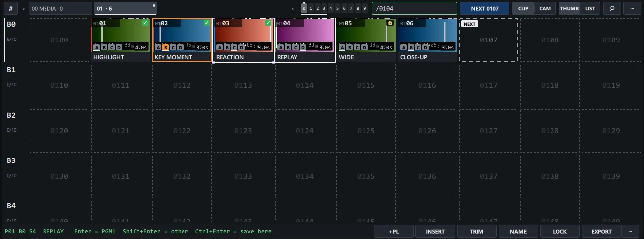The width and height of the screenshot is (644, 239).
Task: Select camera D on HIGHLIGHT clip
Action: 118,48
